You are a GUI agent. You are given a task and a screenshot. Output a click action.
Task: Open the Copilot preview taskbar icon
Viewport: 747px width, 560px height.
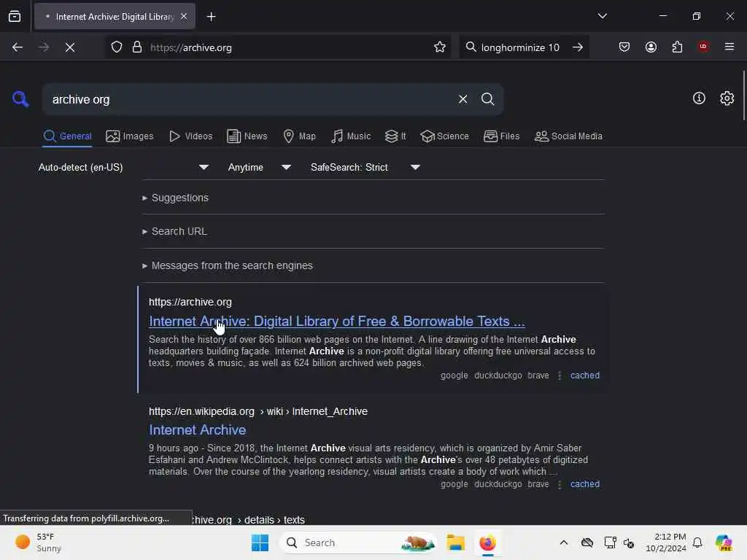tap(724, 542)
